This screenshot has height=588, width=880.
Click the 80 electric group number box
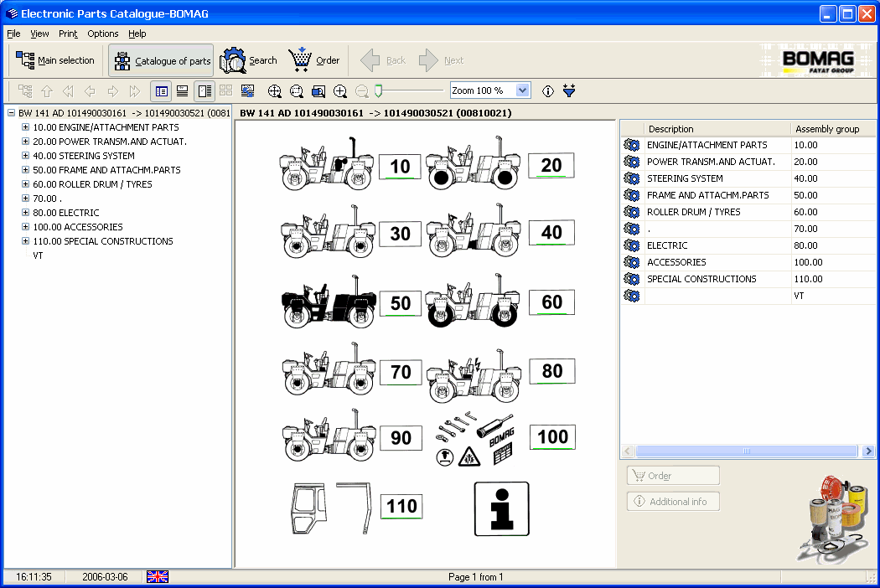(552, 371)
